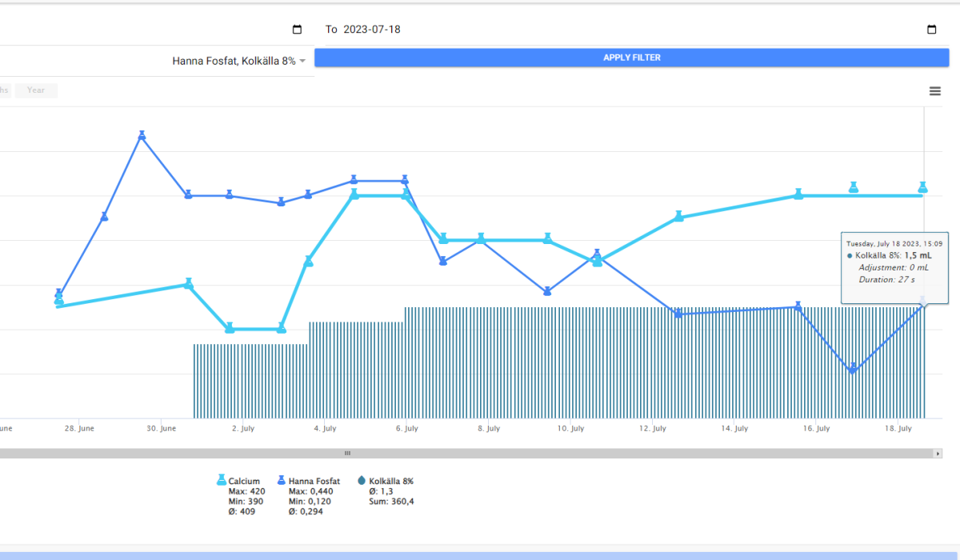Viewport: 960px width, 560px height.
Task: Select the Calcium marker just before 16 July
Action: click(x=798, y=194)
